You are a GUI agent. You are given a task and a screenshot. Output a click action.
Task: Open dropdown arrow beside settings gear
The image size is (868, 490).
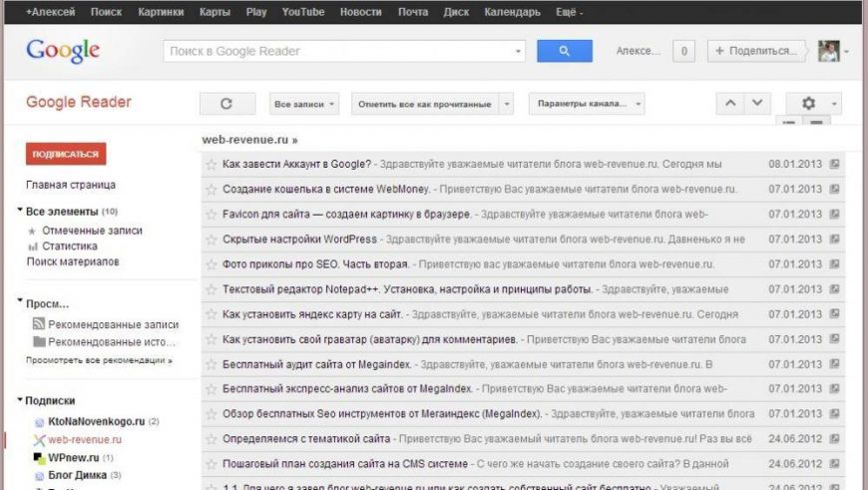(x=834, y=104)
